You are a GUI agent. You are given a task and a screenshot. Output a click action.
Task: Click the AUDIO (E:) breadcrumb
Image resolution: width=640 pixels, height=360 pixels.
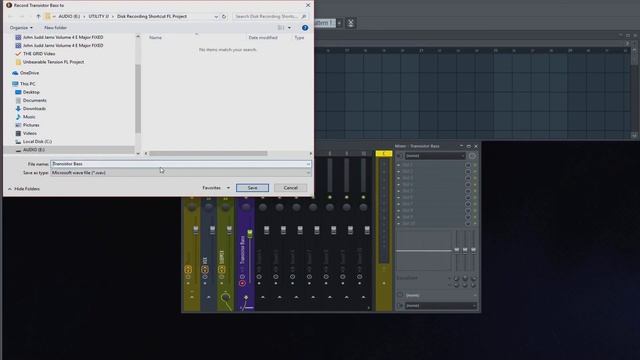coord(69,16)
